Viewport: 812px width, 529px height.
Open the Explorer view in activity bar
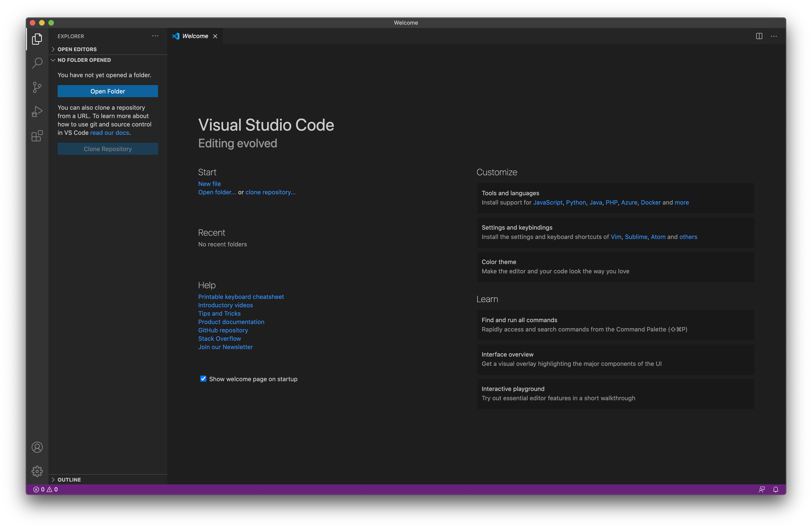37,39
